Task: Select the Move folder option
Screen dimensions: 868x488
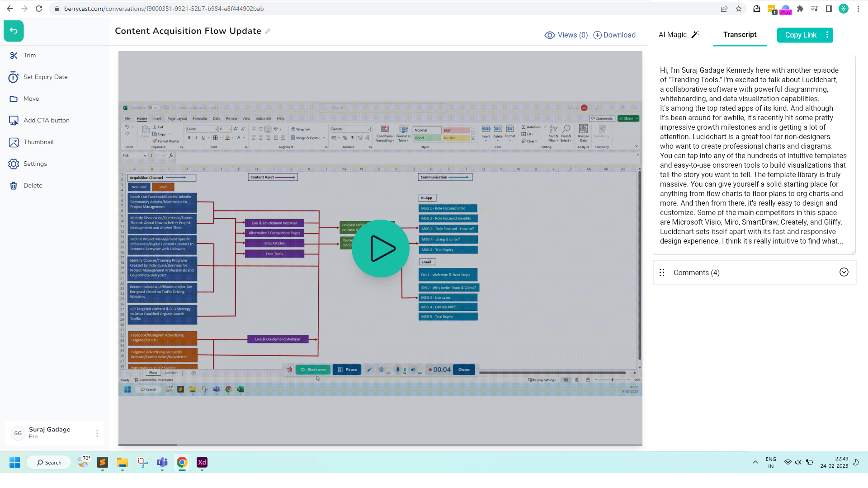Action: pyautogui.click(x=14, y=99)
